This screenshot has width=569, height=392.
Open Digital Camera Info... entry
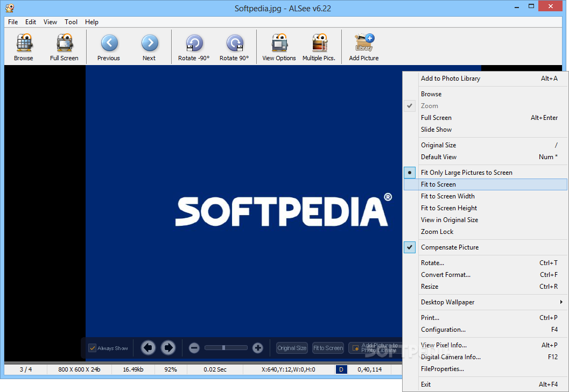[485, 357]
